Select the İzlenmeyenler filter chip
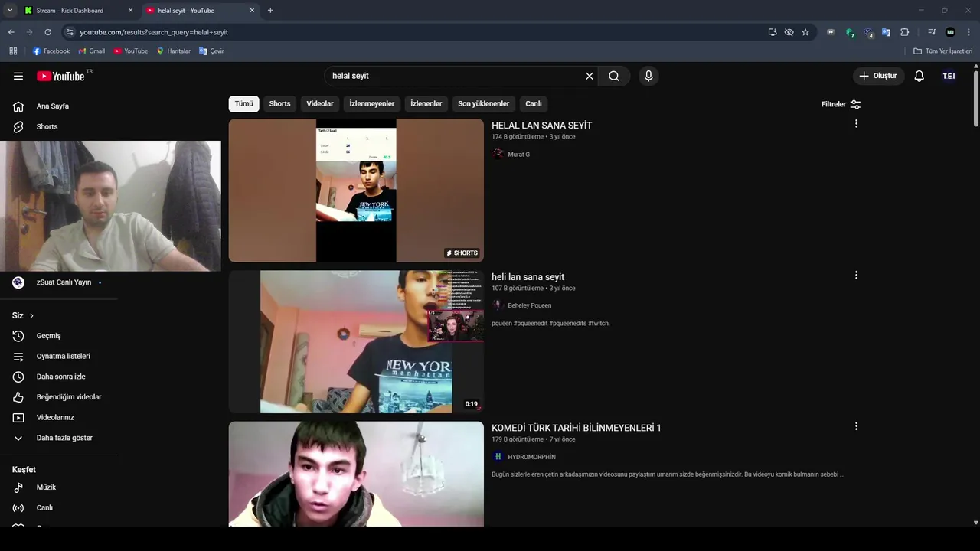 point(372,103)
